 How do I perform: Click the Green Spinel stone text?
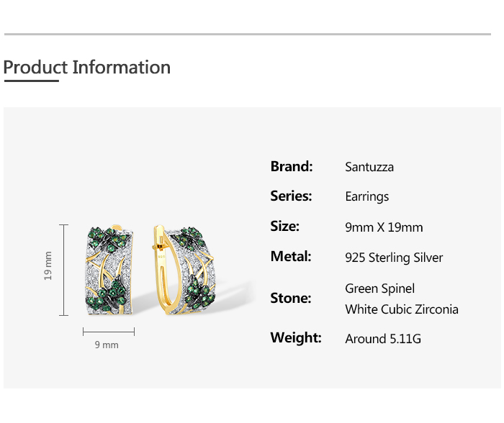379,288
